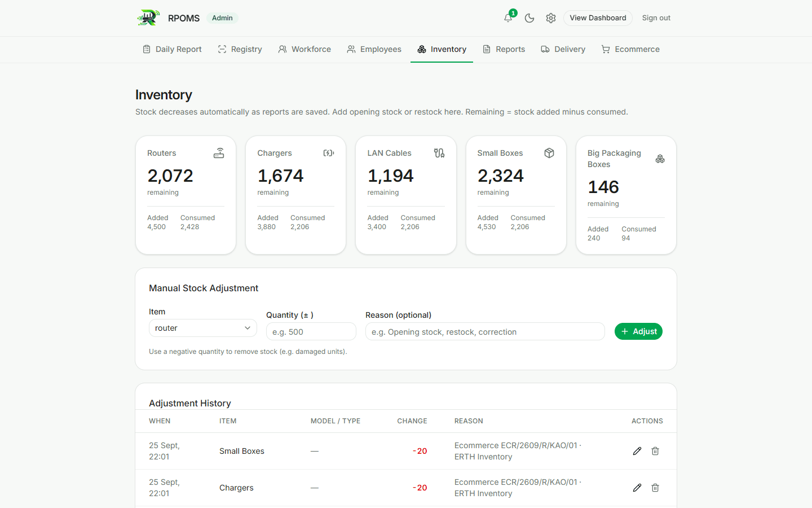Click the router icon on Routers card
This screenshot has width=812, height=508.
point(219,153)
